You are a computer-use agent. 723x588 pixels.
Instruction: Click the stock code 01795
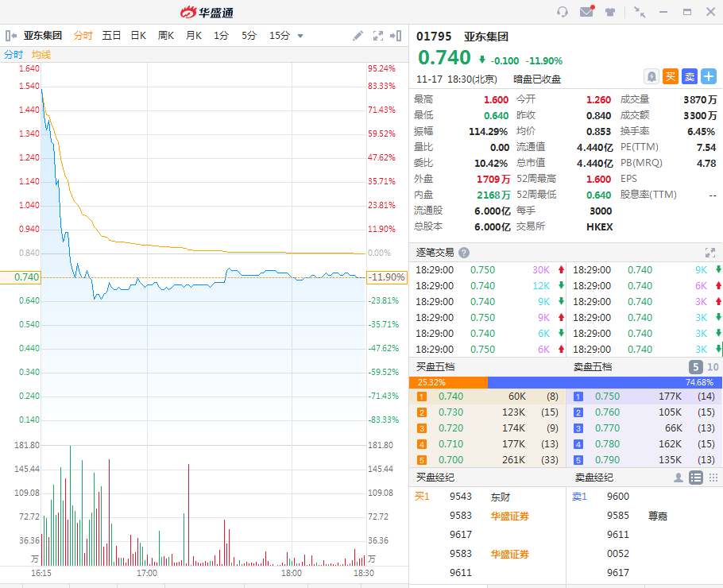[x=434, y=37]
